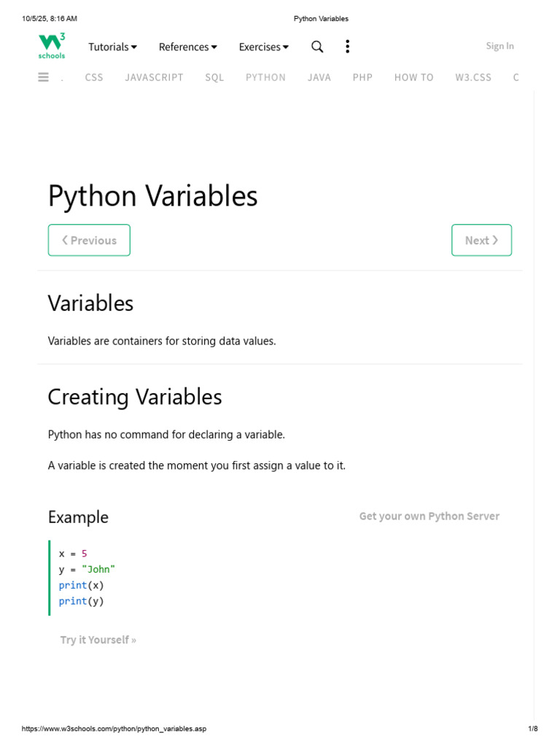Expand the References dropdown
This screenshot has height=747, width=560.
(187, 47)
